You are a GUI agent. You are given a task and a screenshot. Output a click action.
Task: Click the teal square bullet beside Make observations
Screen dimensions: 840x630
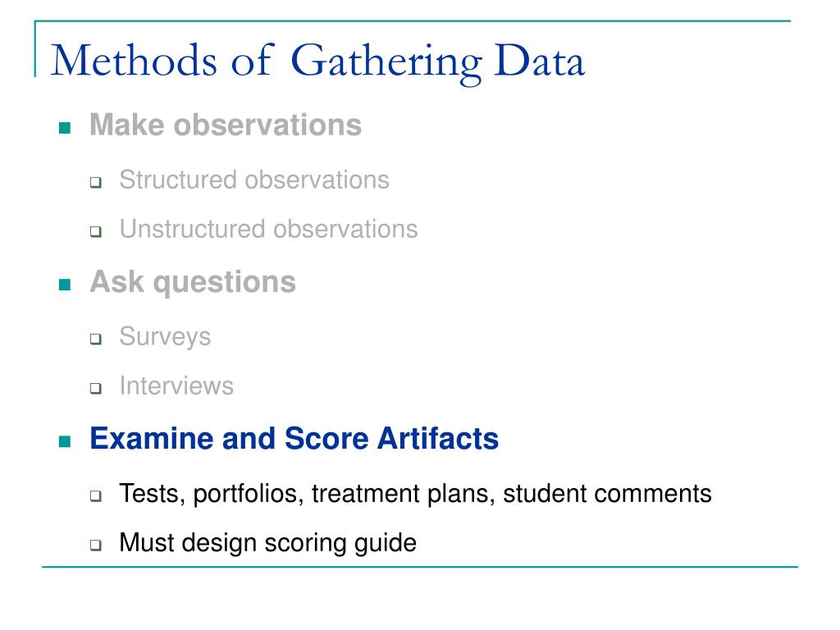click(x=65, y=127)
